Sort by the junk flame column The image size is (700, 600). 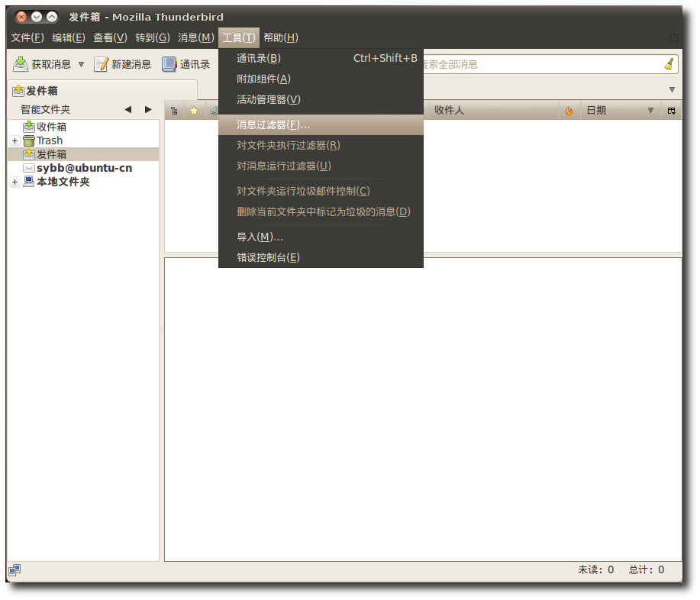569,111
